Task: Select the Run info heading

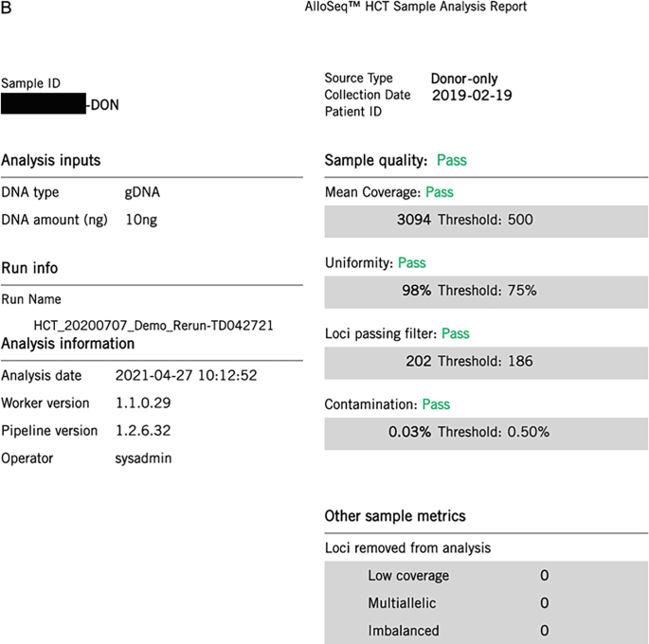Action: 29,269
